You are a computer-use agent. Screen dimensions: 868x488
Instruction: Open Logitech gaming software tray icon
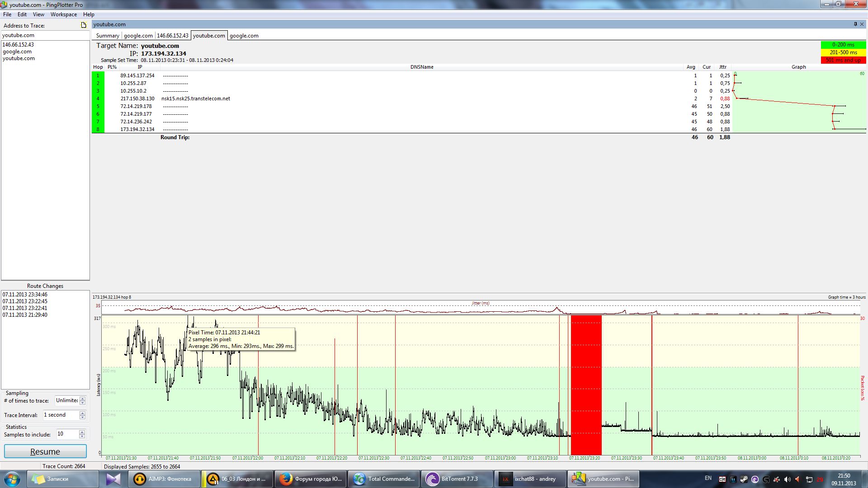point(766,479)
